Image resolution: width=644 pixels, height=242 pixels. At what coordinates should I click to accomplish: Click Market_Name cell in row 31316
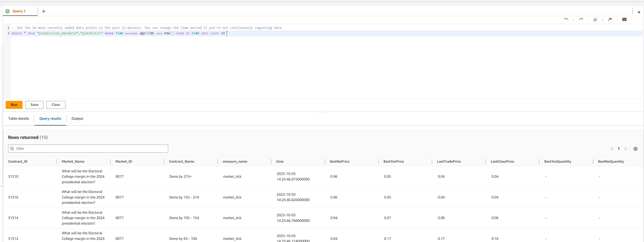[x=83, y=197]
